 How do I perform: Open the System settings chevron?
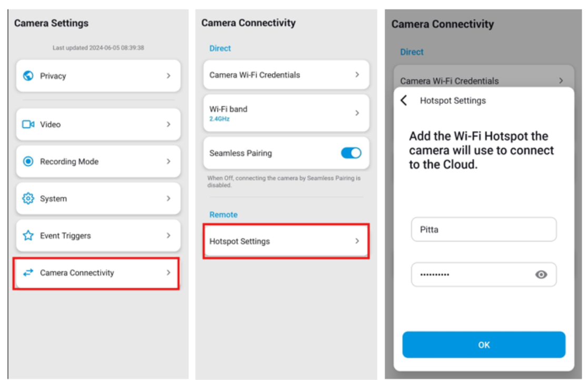(x=168, y=198)
